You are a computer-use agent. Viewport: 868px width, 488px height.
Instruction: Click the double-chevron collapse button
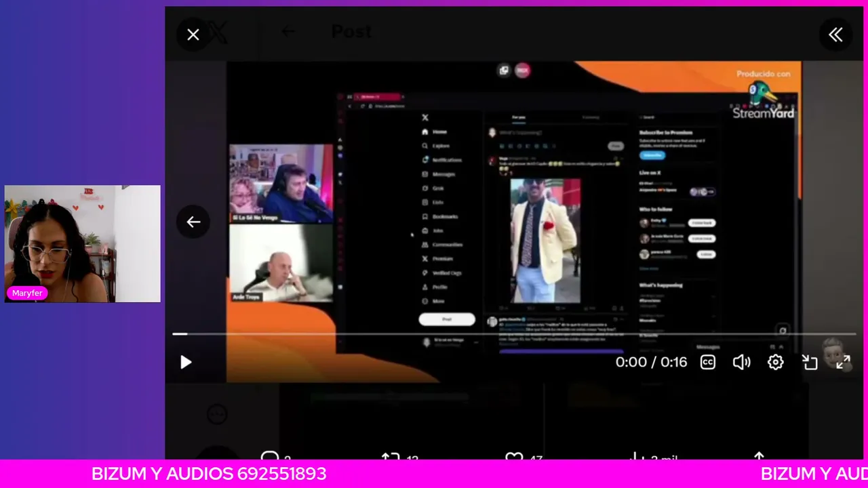tap(835, 35)
